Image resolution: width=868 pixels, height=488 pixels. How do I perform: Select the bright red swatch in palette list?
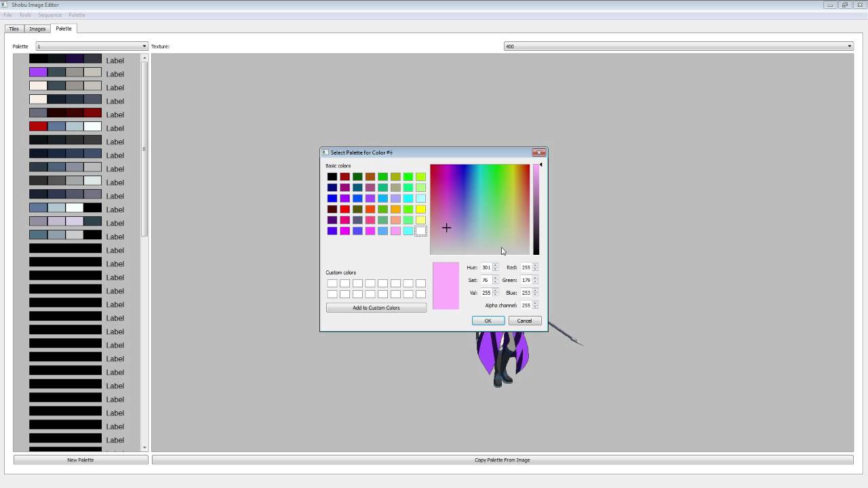pyautogui.click(x=38, y=127)
